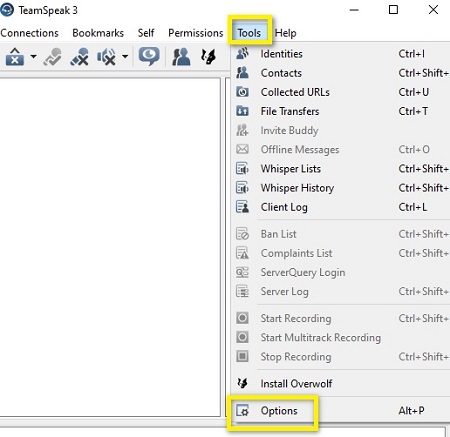Click the Identities menu icon

pos(242,53)
